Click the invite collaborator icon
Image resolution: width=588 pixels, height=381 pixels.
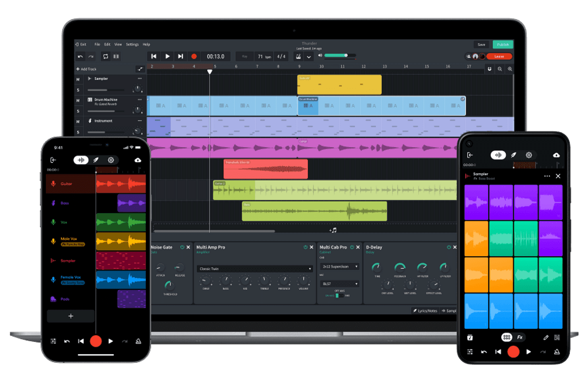coord(469,56)
